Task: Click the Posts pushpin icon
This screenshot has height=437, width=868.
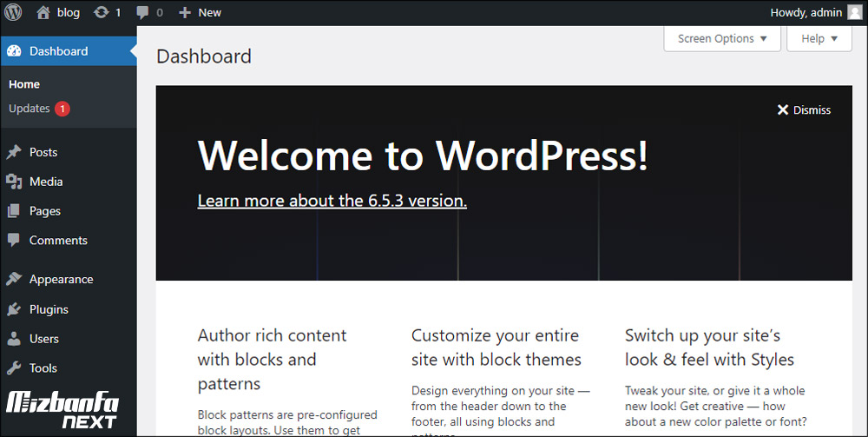Action: [14, 152]
